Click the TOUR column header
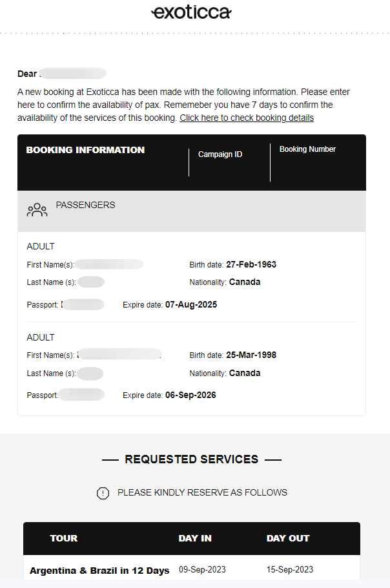 click(63, 538)
